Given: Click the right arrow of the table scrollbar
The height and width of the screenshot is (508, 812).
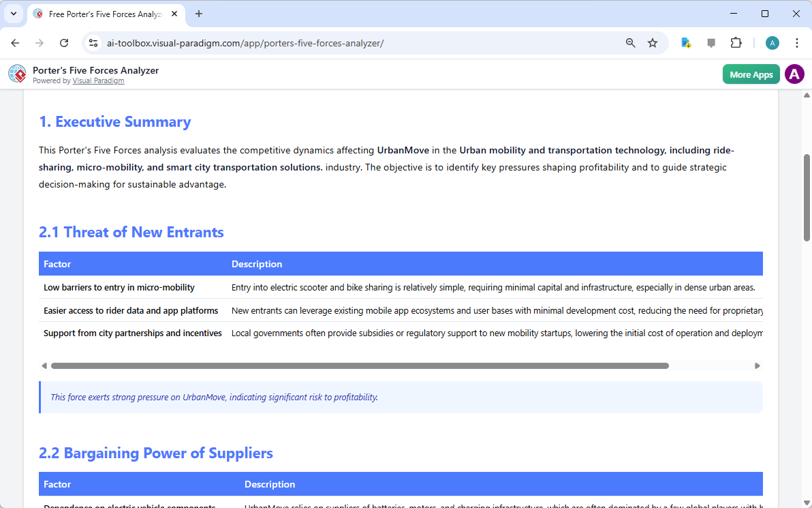Looking at the screenshot, I should (x=757, y=365).
